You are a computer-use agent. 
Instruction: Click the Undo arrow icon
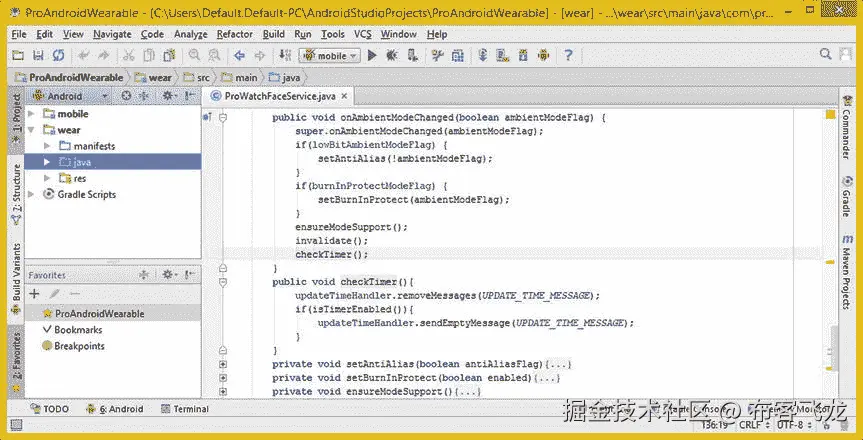(x=84, y=55)
